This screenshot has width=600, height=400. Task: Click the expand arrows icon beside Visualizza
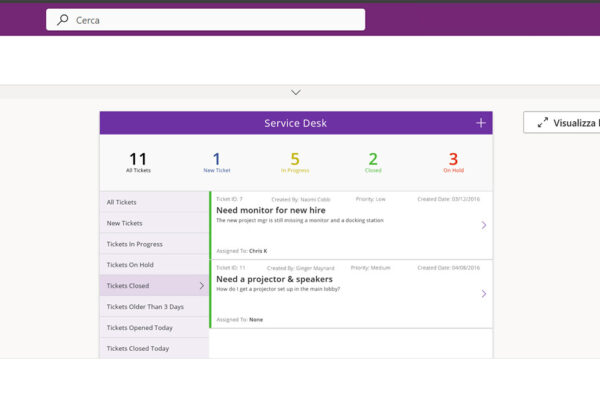[x=543, y=122]
